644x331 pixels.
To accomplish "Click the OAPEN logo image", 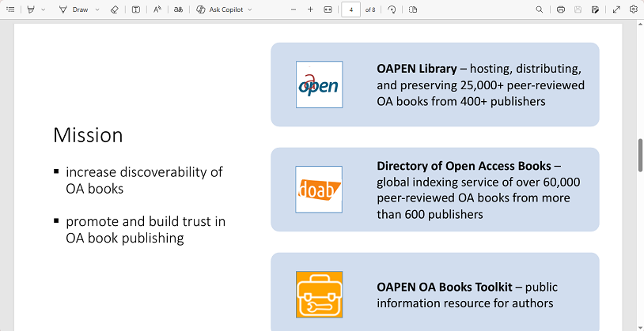I will pos(319,85).
